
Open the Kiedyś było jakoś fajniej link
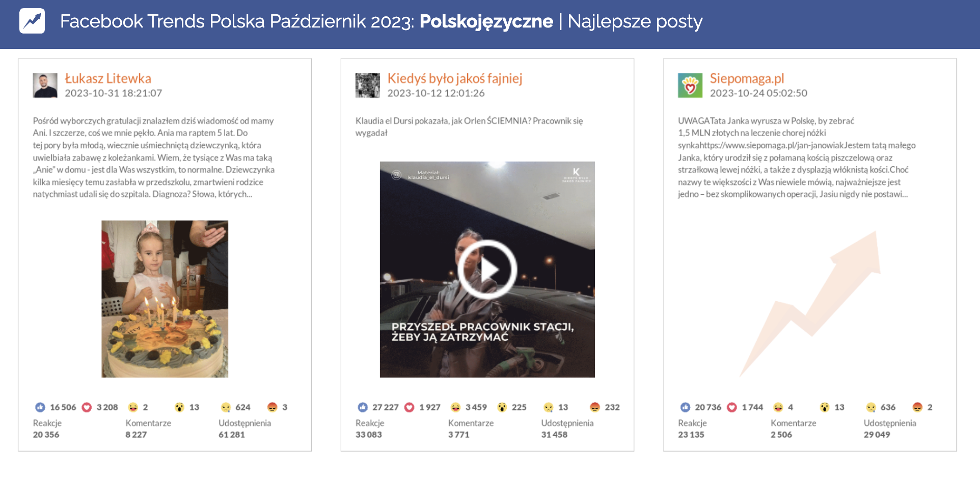[454, 78]
